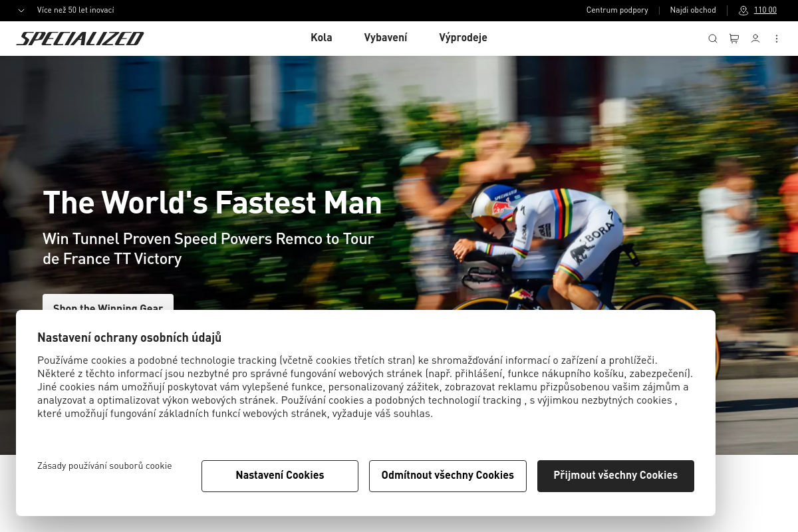
Task: Open Nastavení Cookies settings
Action: (x=280, y=475)
